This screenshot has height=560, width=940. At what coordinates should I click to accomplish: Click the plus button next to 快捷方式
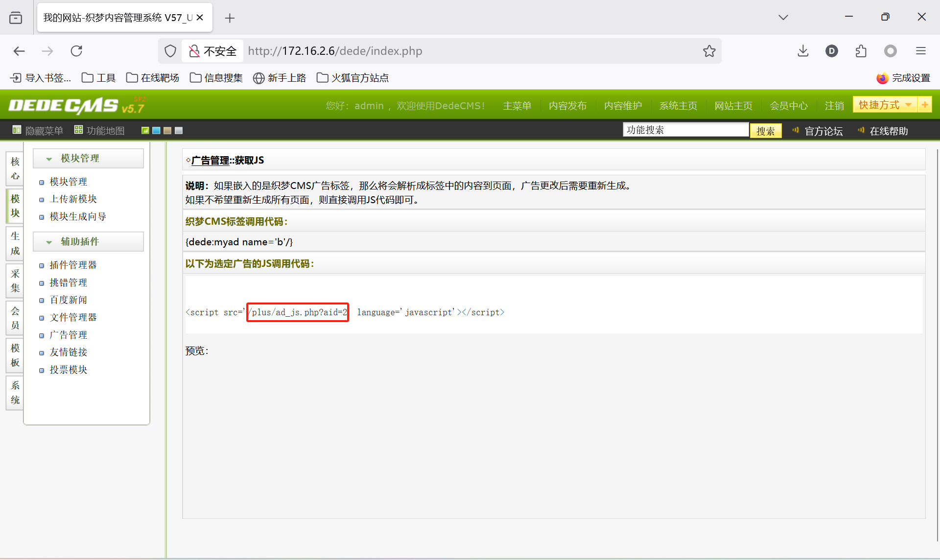[925, 105]
